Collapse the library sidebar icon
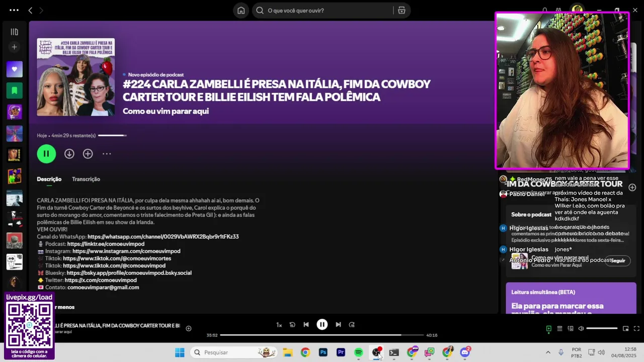The width and height of the screenshot is (644, 362). click(14, 32)
